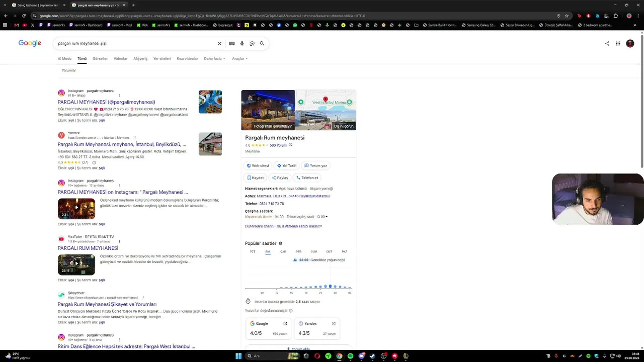Clear the Google search box text
Screen dimensions: 644x362
coord(219,44)
